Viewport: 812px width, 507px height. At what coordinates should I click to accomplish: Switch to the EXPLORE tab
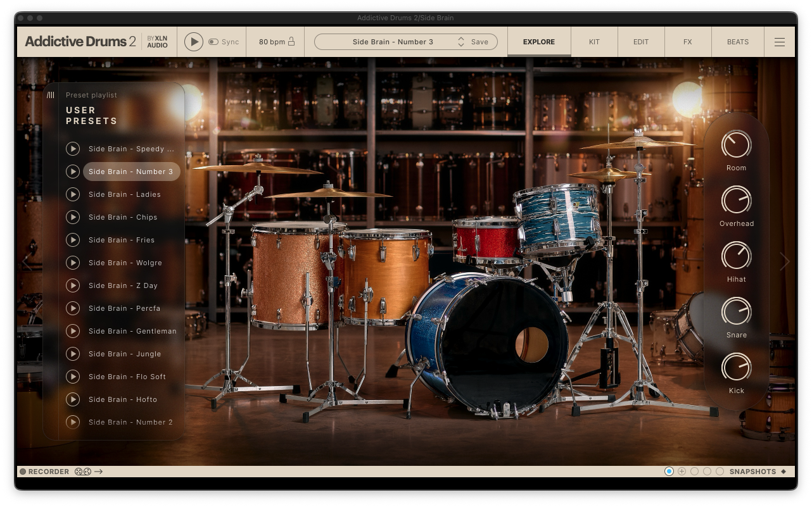(x=539, y=42)
